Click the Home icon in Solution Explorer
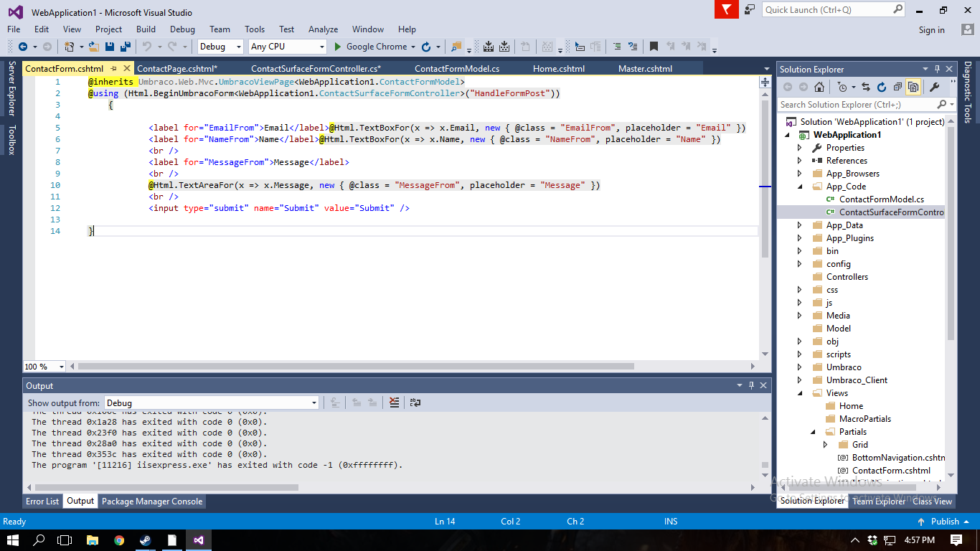This screenshot has width=980, height=551. click(819, 87)
